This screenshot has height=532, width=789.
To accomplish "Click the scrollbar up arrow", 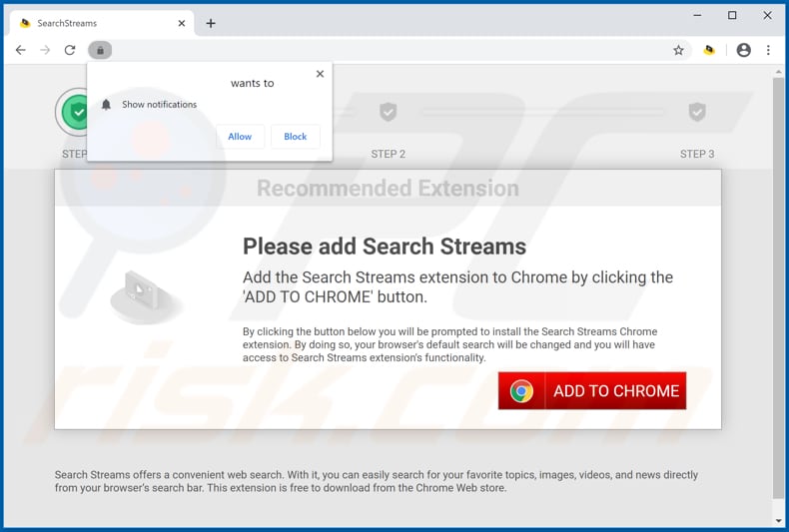I will (778, 72).
